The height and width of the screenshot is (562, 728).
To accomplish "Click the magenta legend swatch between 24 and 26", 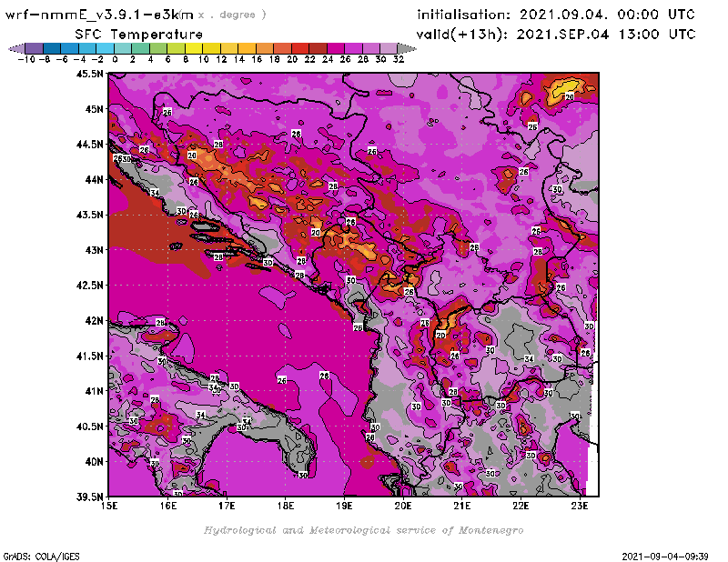I will pos(336,48).
